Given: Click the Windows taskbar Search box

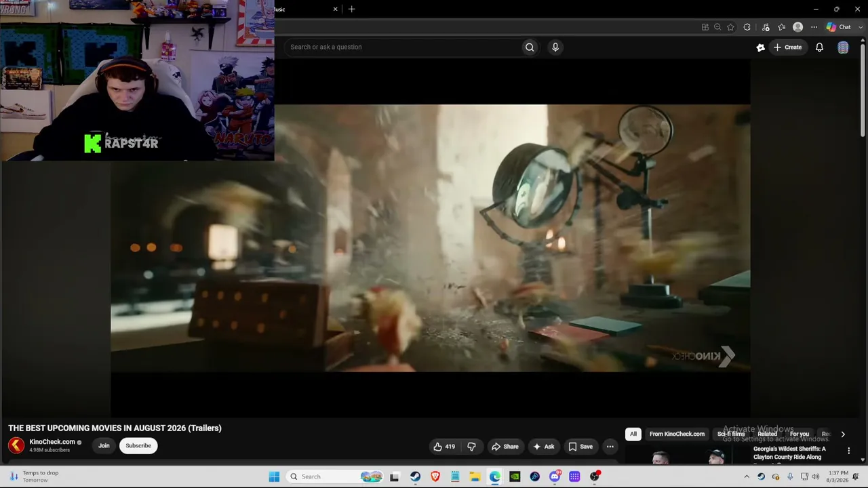Looking at the screenshot, I should 334,476.
